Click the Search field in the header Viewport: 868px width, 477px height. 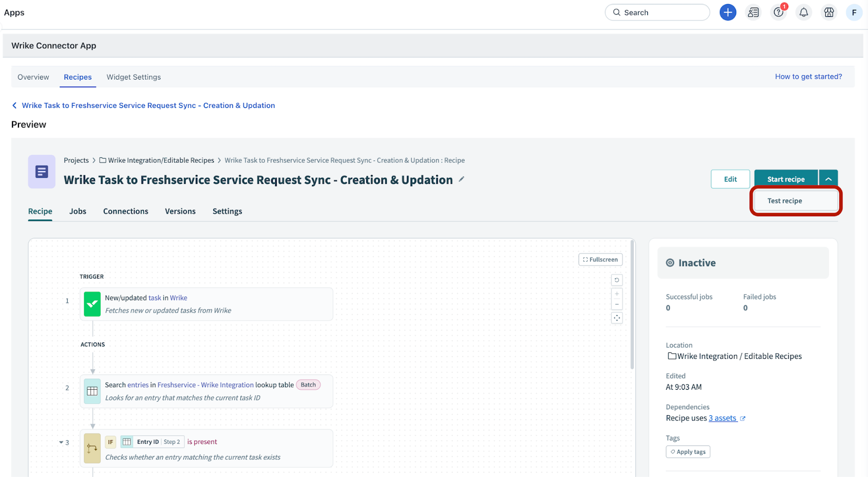click(657, 12)
